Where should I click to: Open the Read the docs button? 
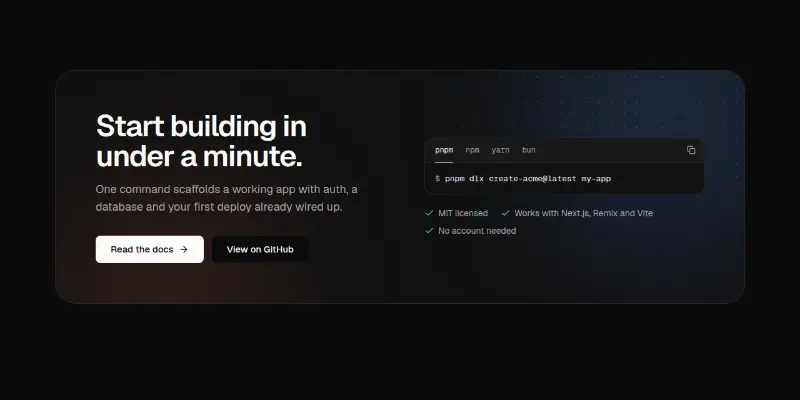click(149, 249)
